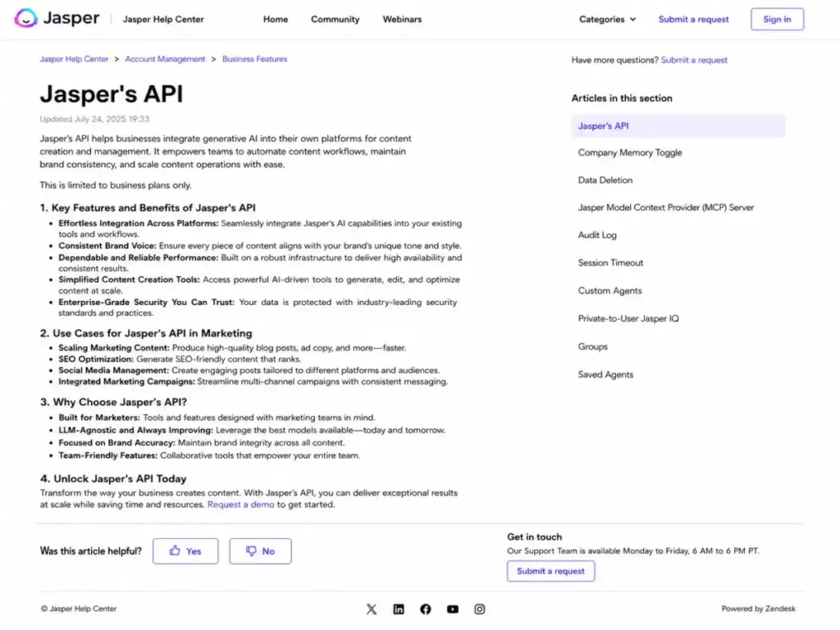Viewport: 840px width, 630px height.
Task: Open the Instagram social icon
Action: click(479, 609)
